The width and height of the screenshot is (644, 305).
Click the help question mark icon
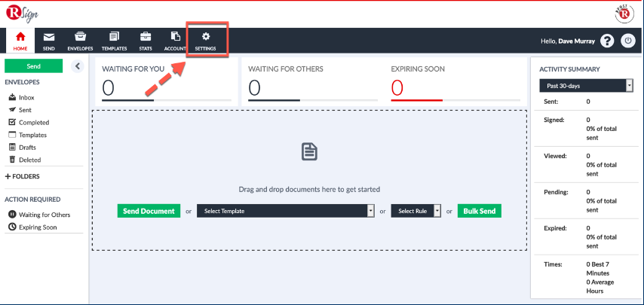pos(607,41)
